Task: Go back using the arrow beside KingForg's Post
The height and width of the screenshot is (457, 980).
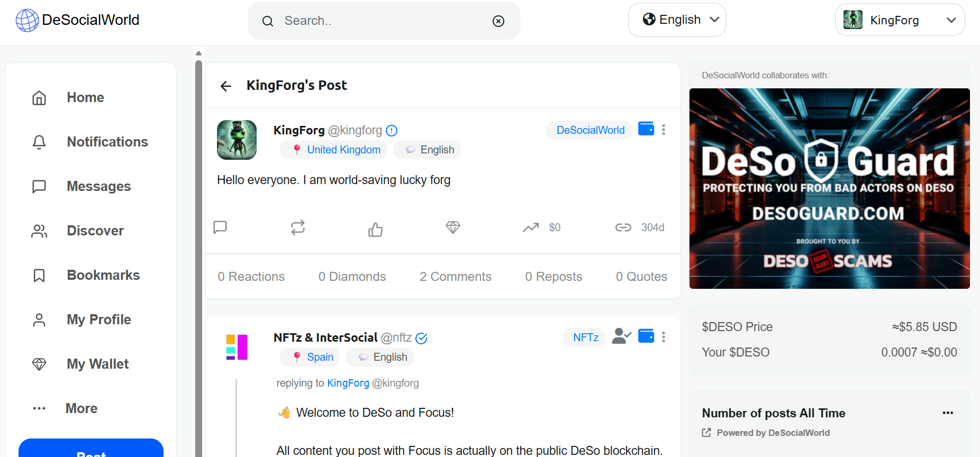Action: pos(226,86)
